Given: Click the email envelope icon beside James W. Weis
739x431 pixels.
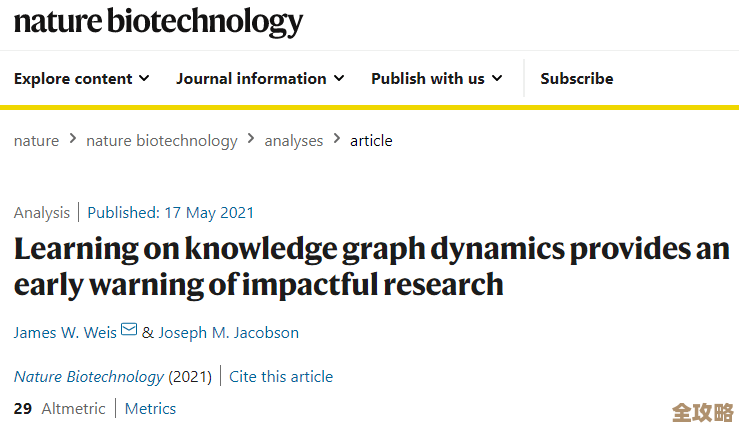Looking at the screenshot, I should click(129, 331).
